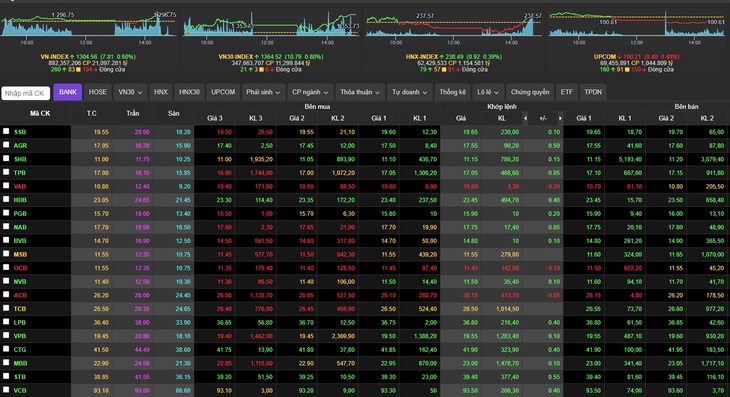
Task: Click the SSB stock symbol
Action: point(20,132)
